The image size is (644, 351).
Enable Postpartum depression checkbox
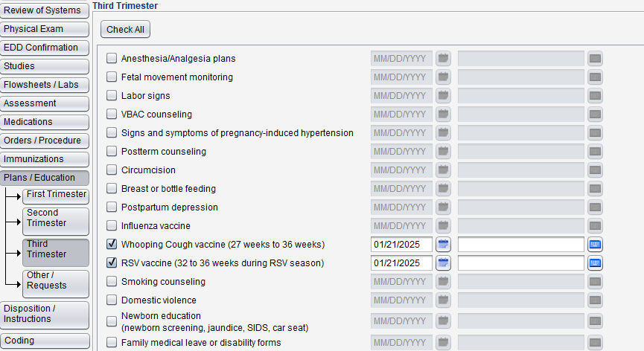click(112, 207)
